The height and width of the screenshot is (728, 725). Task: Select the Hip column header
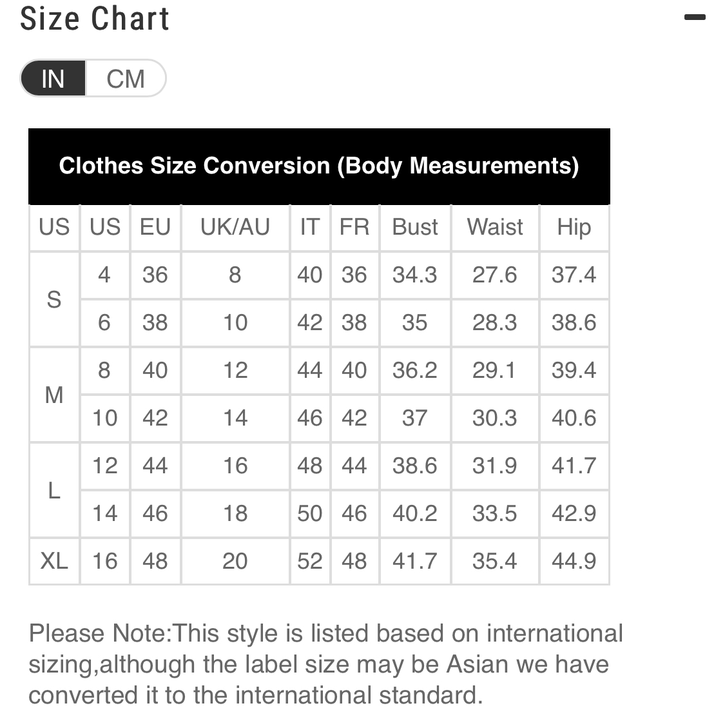coord(574,228)
